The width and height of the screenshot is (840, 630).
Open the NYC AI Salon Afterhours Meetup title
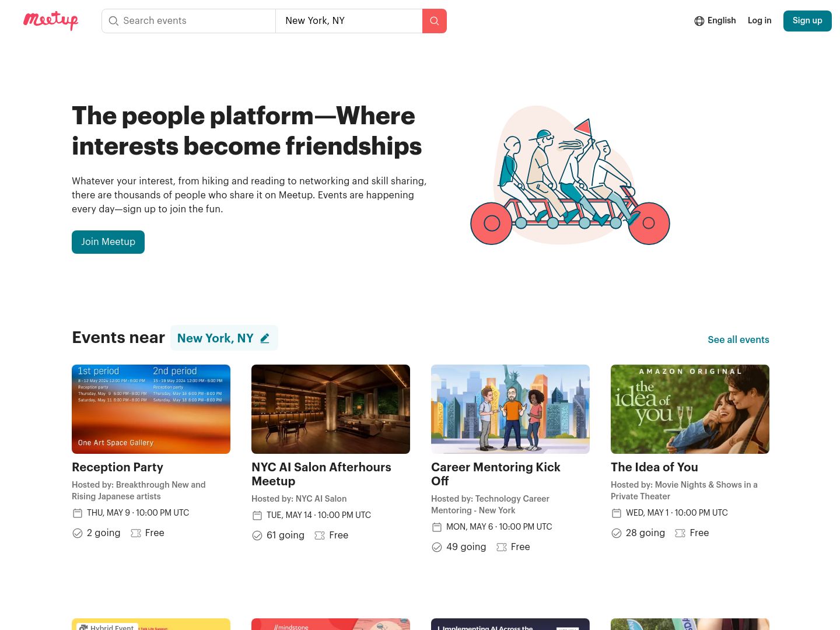coord(321,474)
